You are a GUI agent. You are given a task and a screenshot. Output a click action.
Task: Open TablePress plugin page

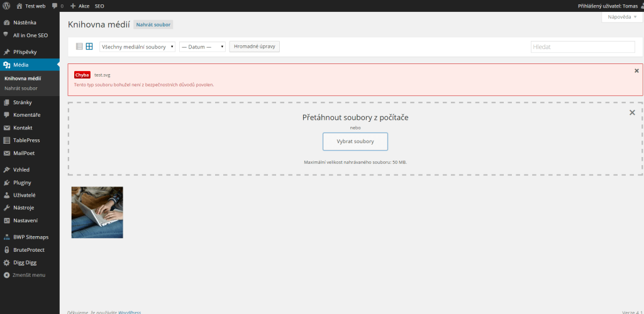click(26, 140)
